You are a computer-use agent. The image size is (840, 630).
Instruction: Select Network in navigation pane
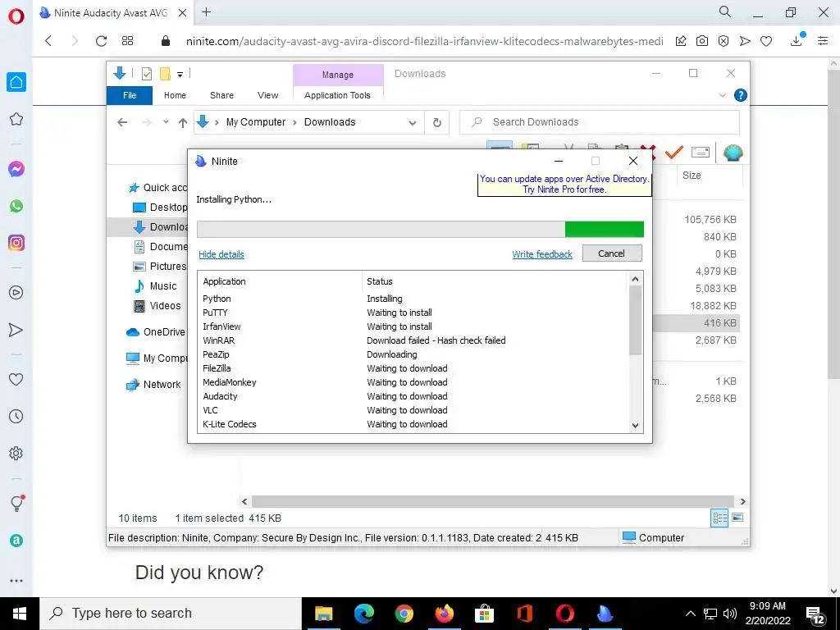click(153, 385)
